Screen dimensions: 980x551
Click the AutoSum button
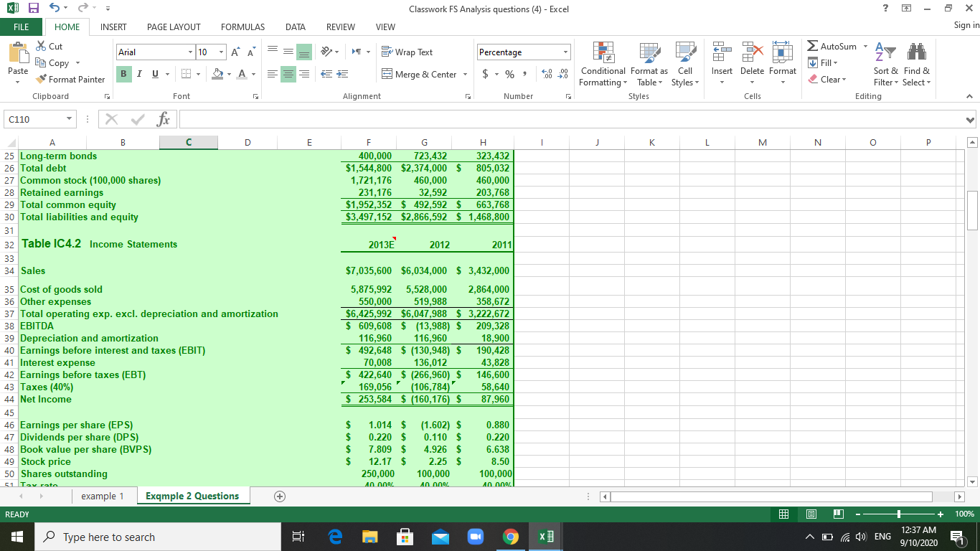click(x=831, y=47)
